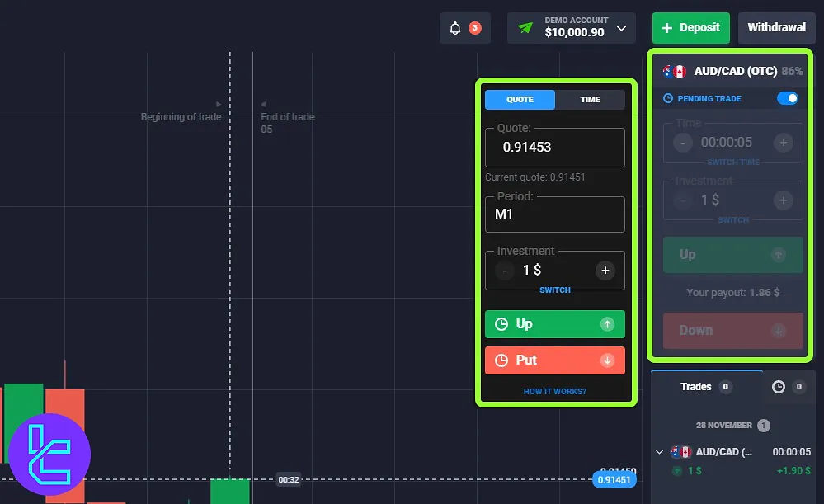Click the dimmed Up trade button

(733, 255)
